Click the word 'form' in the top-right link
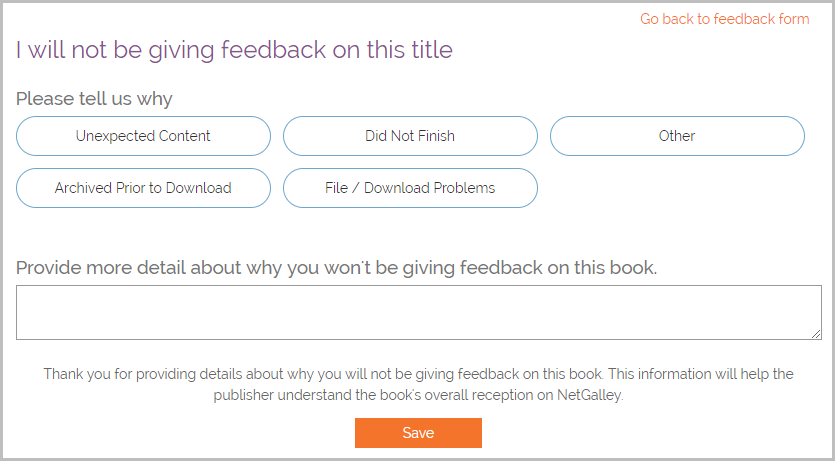Screen dimensions: 835x461 pos(792,19)
